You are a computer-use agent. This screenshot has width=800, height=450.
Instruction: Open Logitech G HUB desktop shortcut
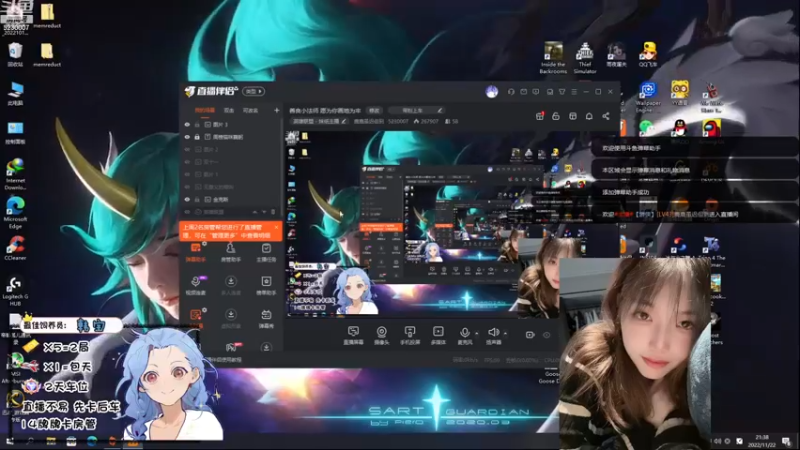[x=15, y=291]
